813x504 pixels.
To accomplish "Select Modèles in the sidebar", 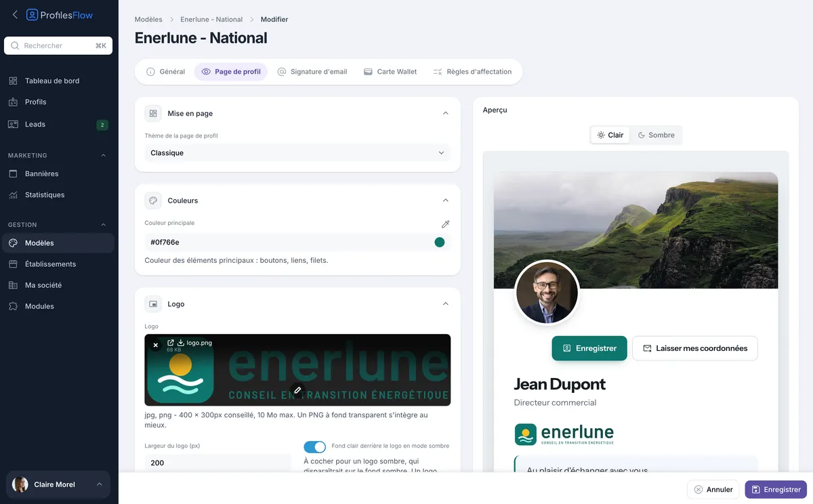I will 59,243.
